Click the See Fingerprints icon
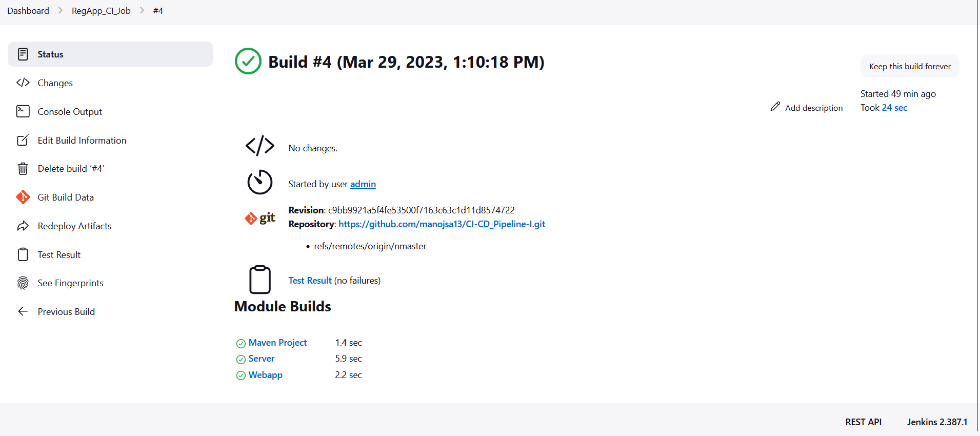 23,283
